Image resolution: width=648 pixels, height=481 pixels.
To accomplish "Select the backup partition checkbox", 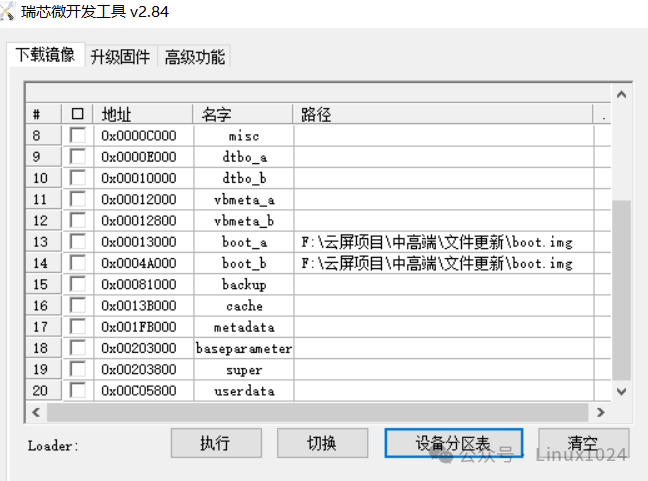I will [x=78, y=284].
